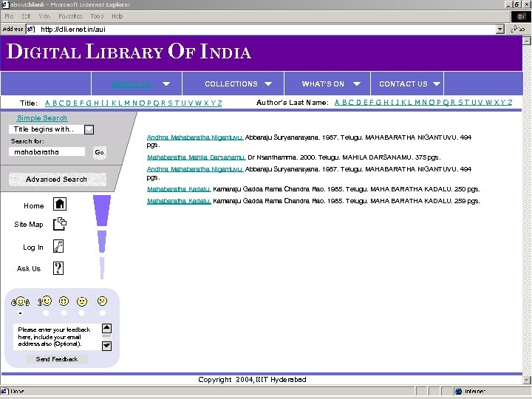Expand the What's On menu arrow
The image size is (532, 399).
[357, 83]
